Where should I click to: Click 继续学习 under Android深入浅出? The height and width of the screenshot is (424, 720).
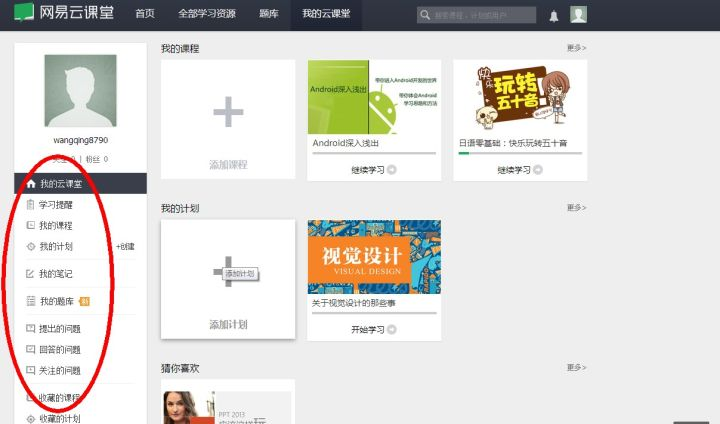click(374, 170)
